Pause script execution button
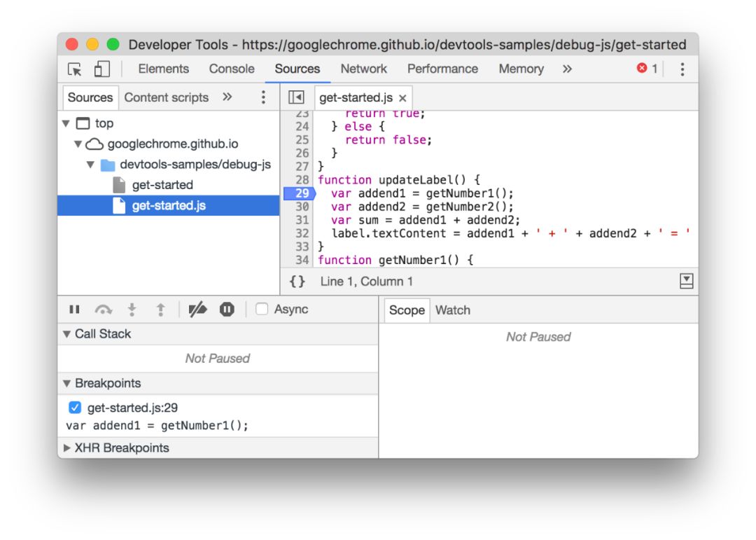 (x=74, y=310)
